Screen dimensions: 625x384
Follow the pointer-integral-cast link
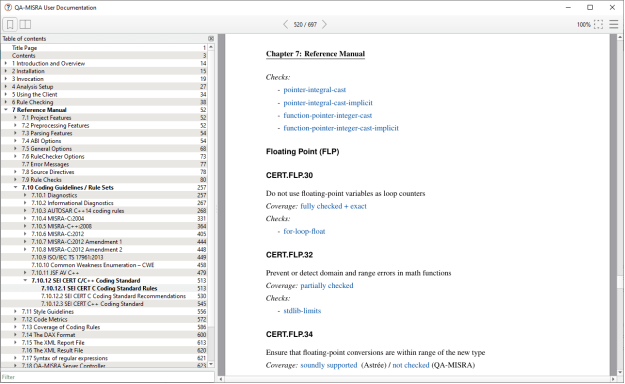coord(314,90)
